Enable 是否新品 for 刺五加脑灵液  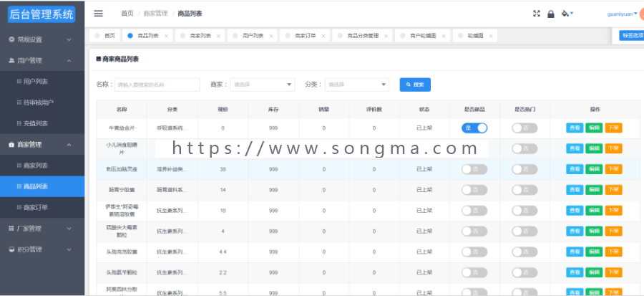tap(474, 169)
